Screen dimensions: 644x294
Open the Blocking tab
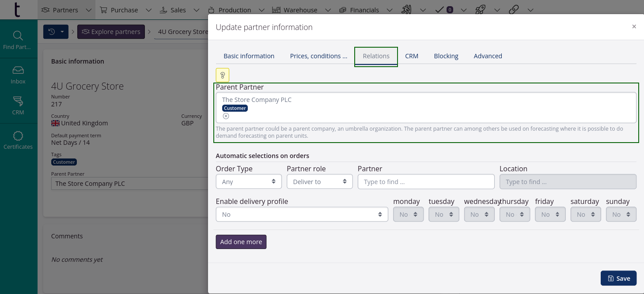click(446, 56)
